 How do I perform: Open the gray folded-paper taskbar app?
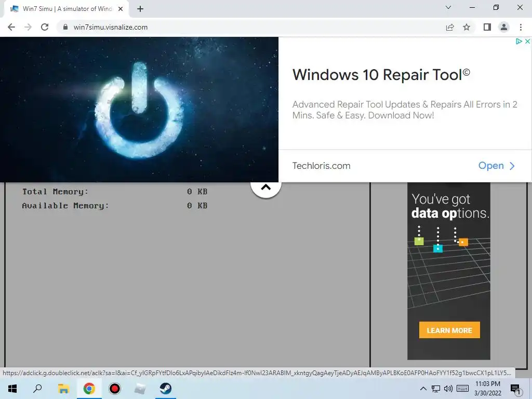[x=140, y=389]
